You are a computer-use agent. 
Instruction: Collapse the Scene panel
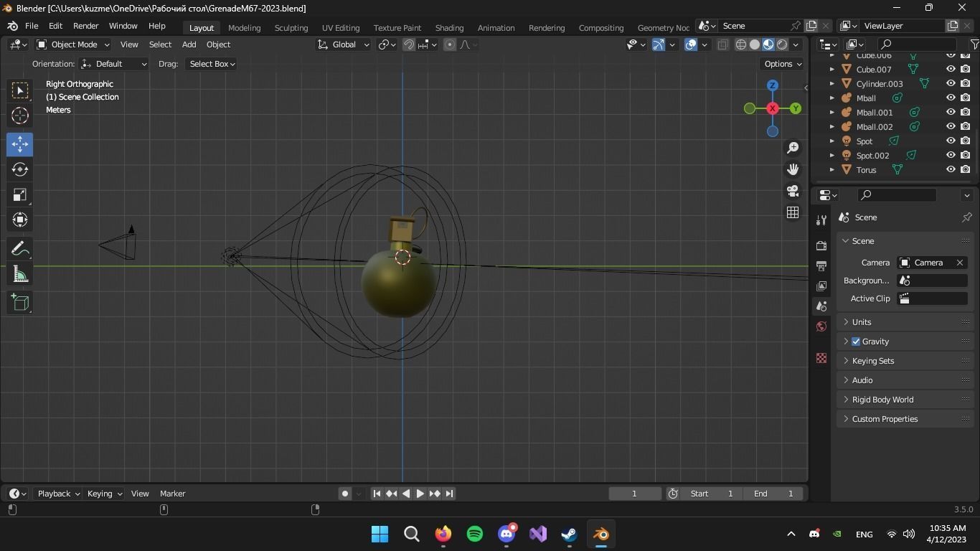904,241
